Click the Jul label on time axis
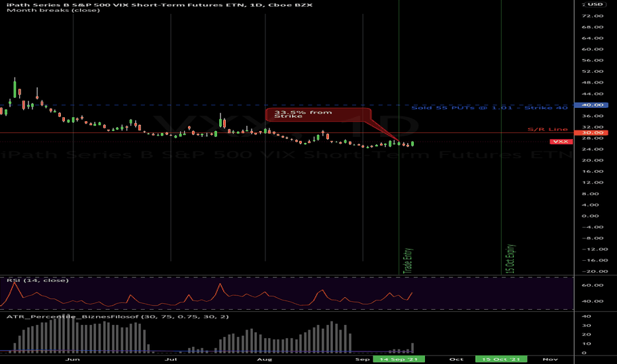Viewport: 617px width, 364px height. 170,359
